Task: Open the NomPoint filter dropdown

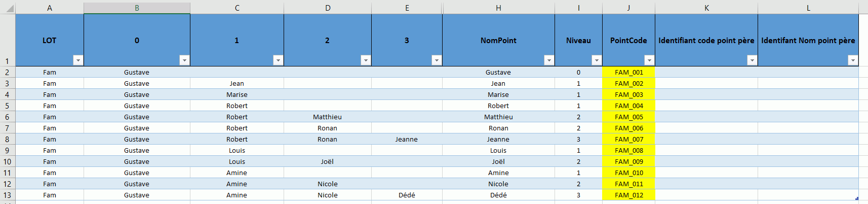Action: click(x=548, y=60)
